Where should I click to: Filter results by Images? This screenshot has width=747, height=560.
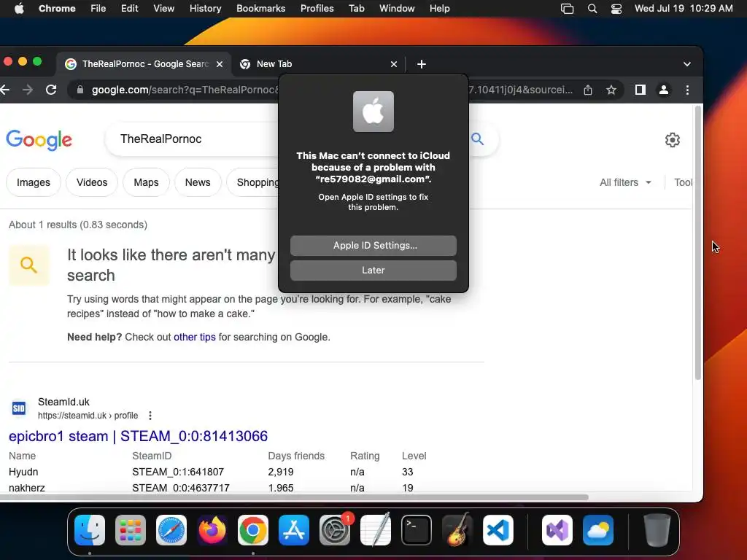34,182
